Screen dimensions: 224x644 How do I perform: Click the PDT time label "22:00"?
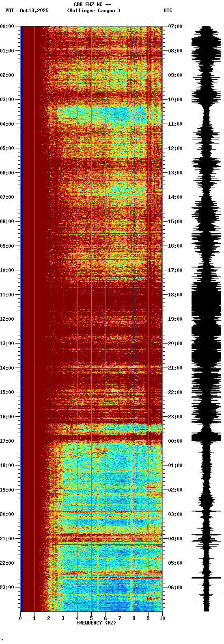[7, 563]
